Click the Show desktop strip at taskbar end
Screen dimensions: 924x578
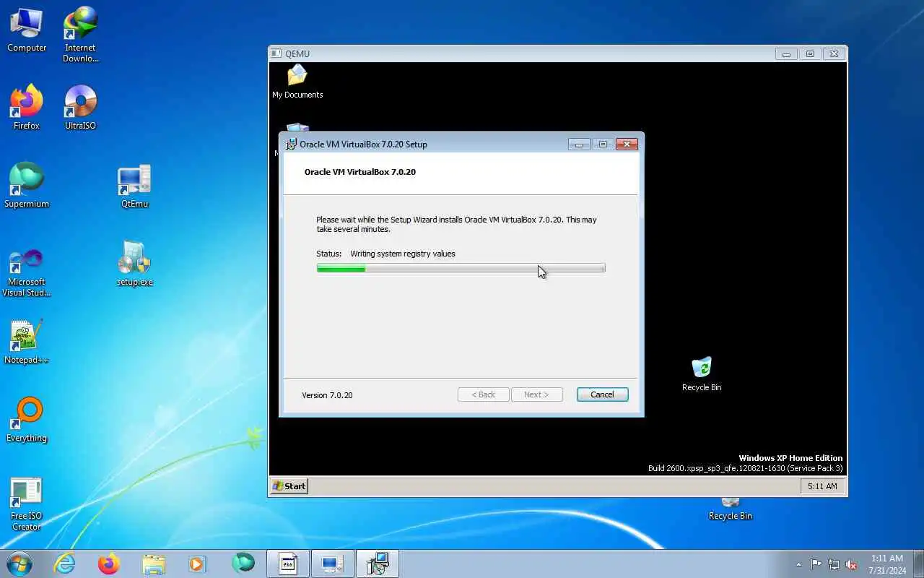(919, 564)
